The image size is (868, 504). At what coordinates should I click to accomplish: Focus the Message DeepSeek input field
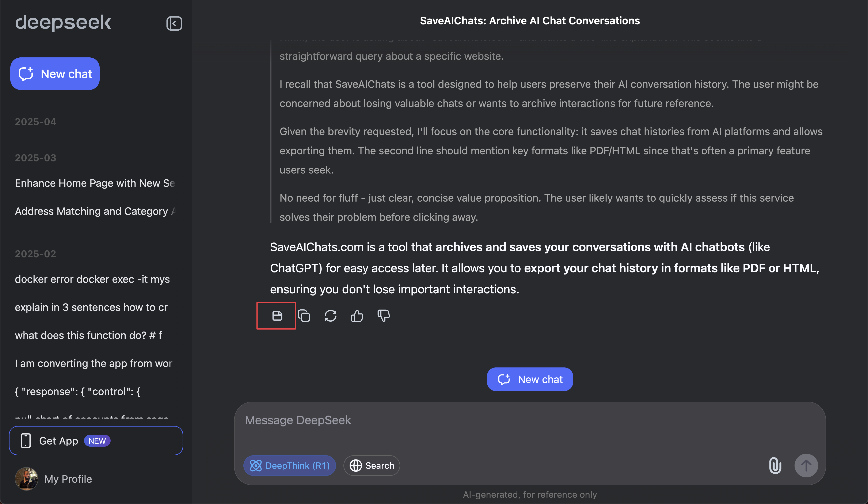coord(530,420)
